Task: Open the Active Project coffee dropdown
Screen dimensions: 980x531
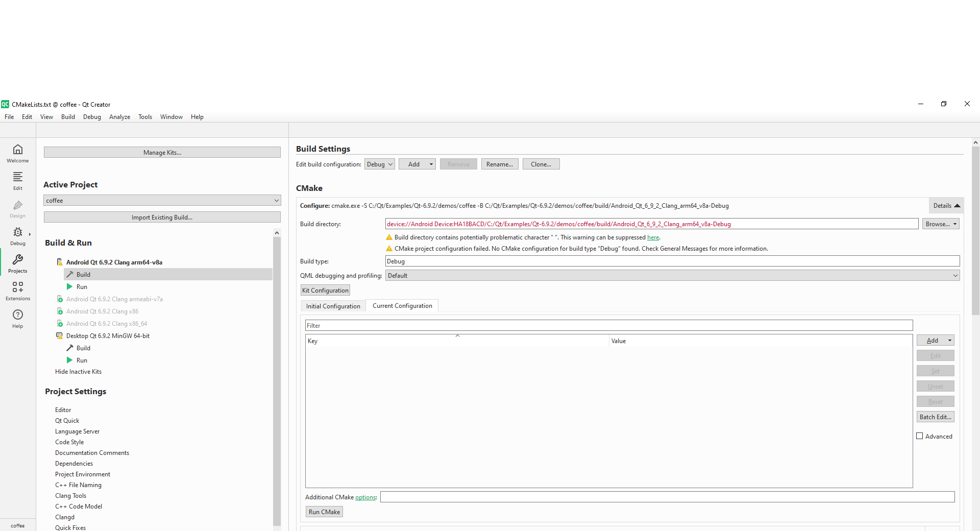Action: (x=162, y=201)
